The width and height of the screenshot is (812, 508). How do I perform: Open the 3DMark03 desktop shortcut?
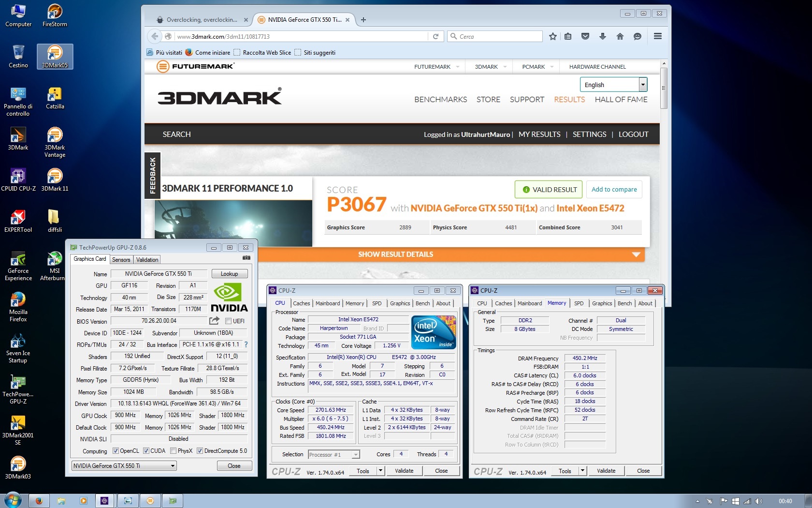tap(18, 467)
